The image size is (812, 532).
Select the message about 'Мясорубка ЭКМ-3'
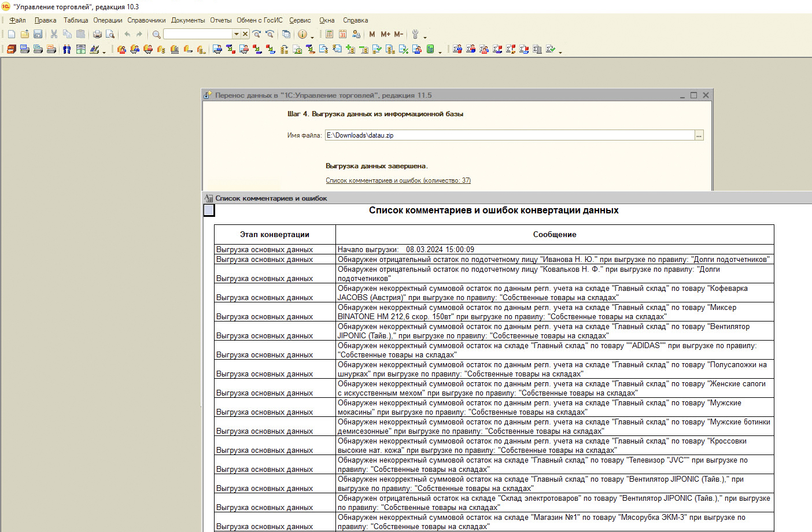coord(555,522)
